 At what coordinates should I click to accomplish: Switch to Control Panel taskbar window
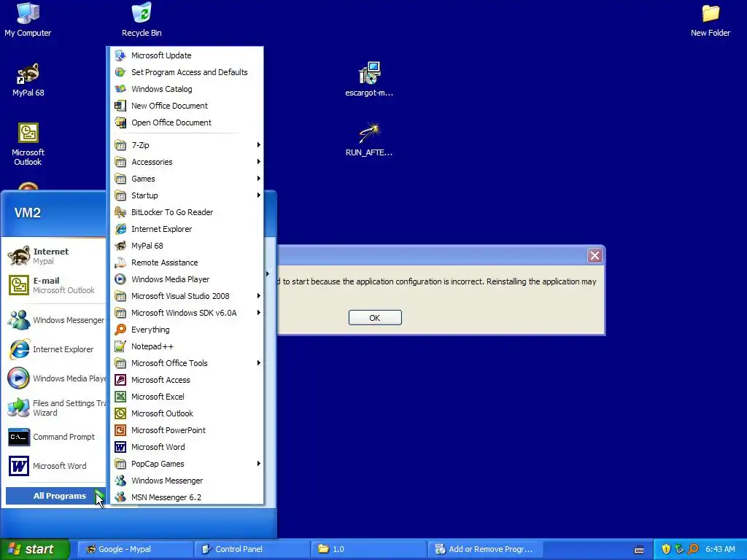point(252,549)
